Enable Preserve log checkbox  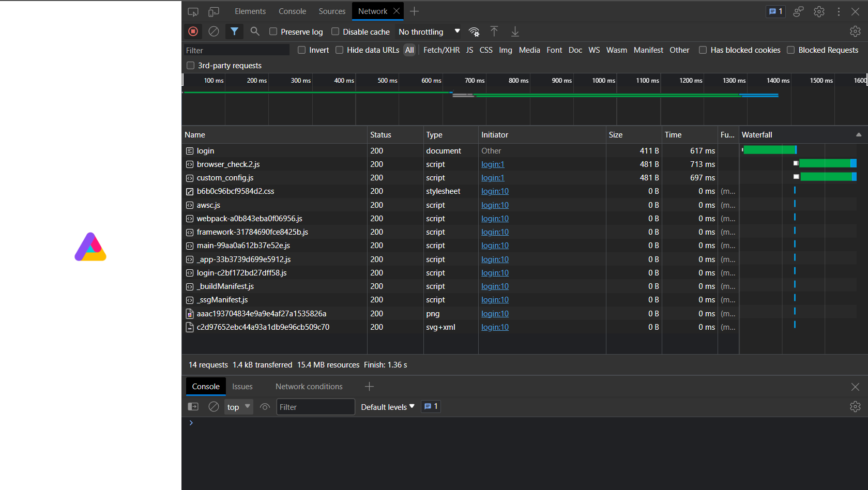point(273,32)
